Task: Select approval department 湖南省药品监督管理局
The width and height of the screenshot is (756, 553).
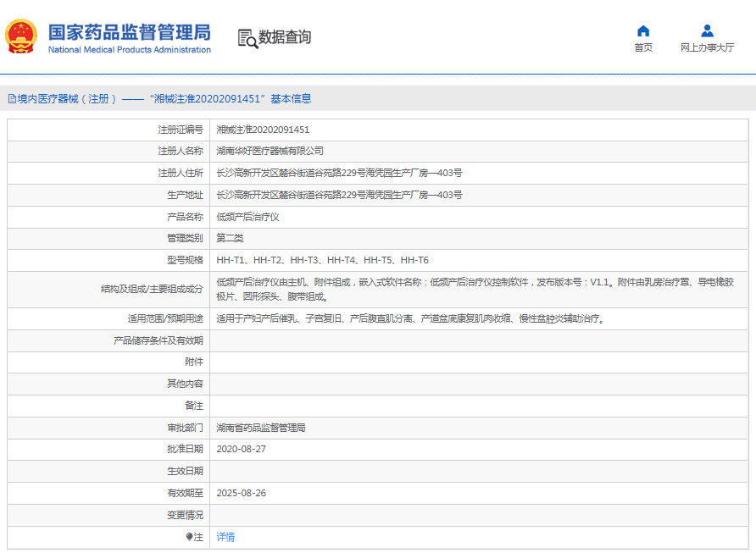Action: click(261, 428)
